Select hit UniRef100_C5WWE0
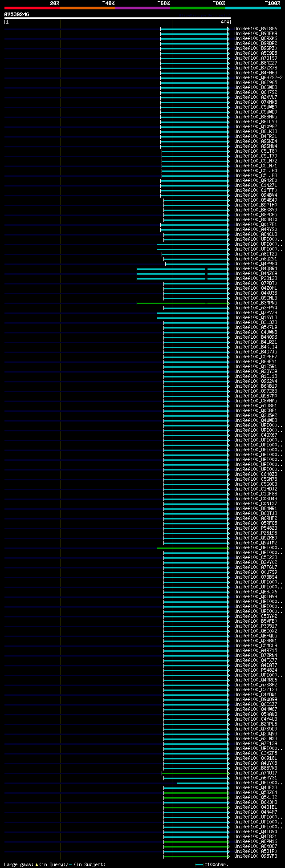285x868 pixels. pyautogui.click(x=256, y=107)
